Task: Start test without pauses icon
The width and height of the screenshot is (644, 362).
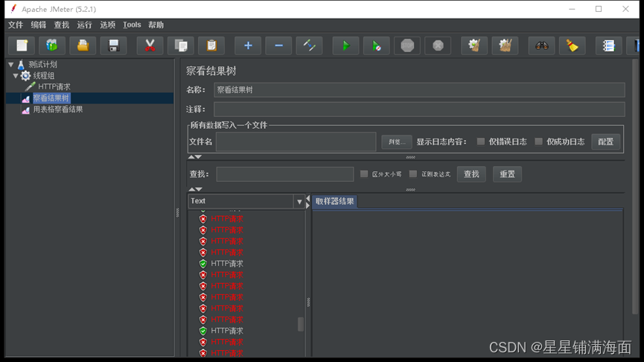Action: (376, 45)
